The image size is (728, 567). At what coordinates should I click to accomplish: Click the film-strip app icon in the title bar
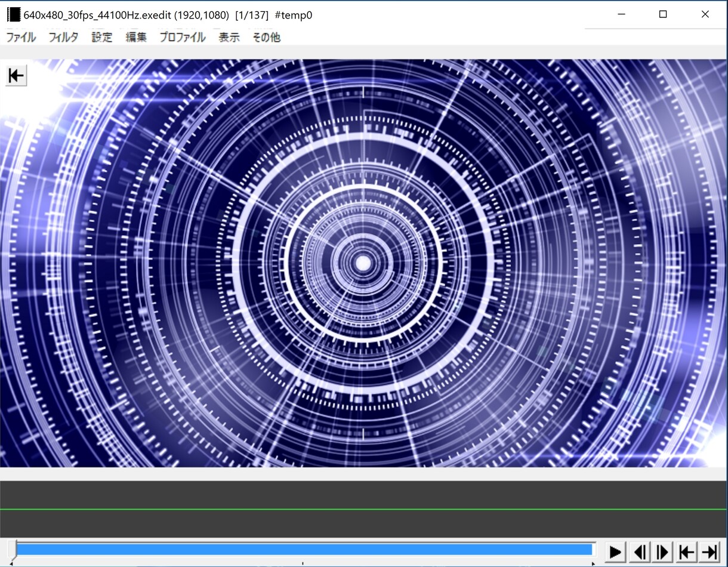(x=13, y=15)
